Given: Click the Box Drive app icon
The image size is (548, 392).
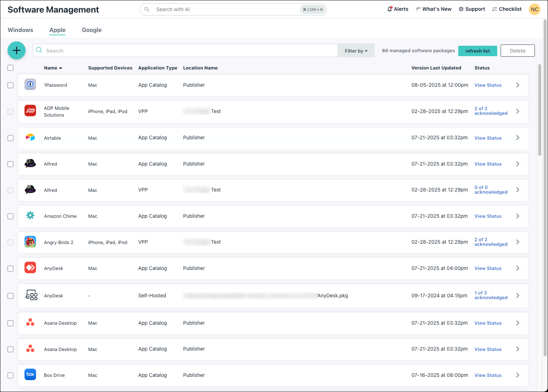Looking at the screenshot, I should click(30, 374).
